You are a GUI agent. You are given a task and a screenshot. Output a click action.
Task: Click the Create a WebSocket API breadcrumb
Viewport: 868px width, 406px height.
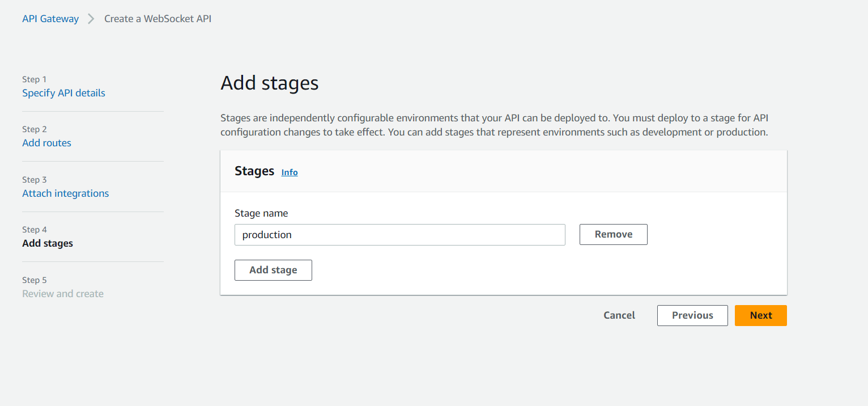(x=158, y=19)
